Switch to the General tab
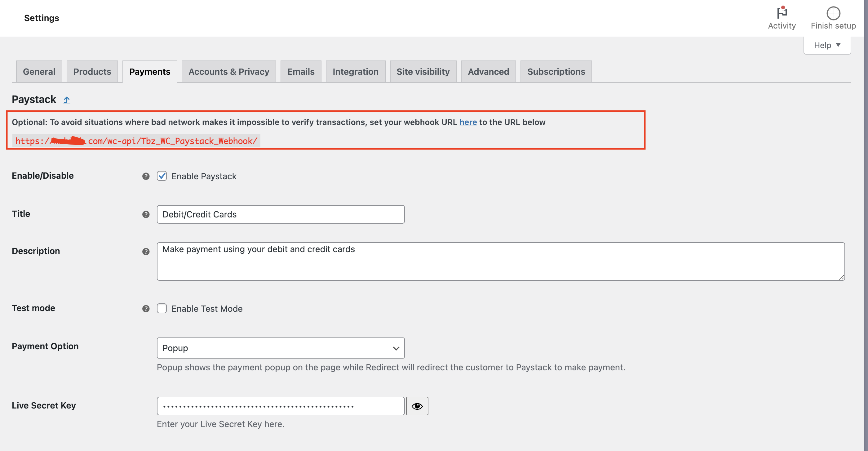This screenshot has width=868, height=451. click(x=38, y=71)
